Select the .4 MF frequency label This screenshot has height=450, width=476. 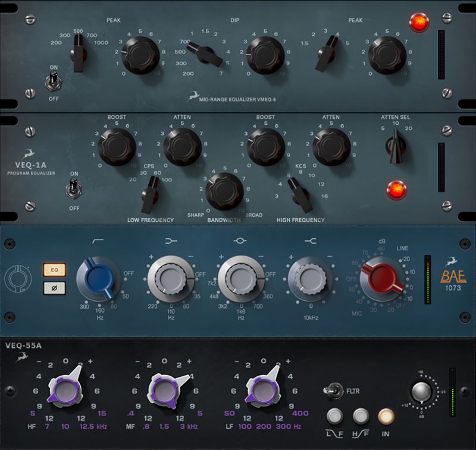click(x=130, y=413)
